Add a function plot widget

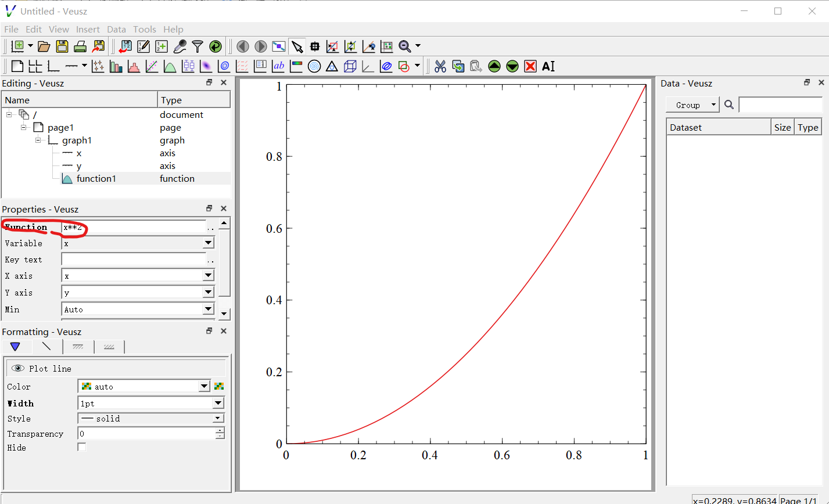[x=170, y=66]
